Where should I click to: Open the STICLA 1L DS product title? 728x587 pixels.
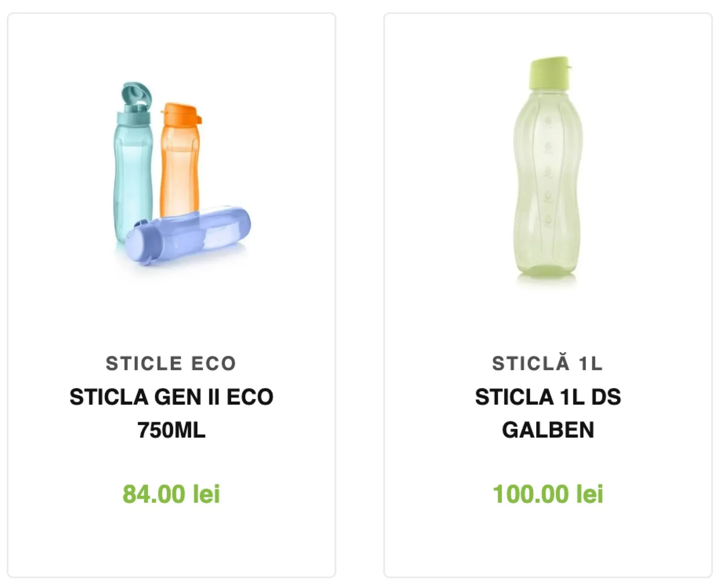point(548,397)
